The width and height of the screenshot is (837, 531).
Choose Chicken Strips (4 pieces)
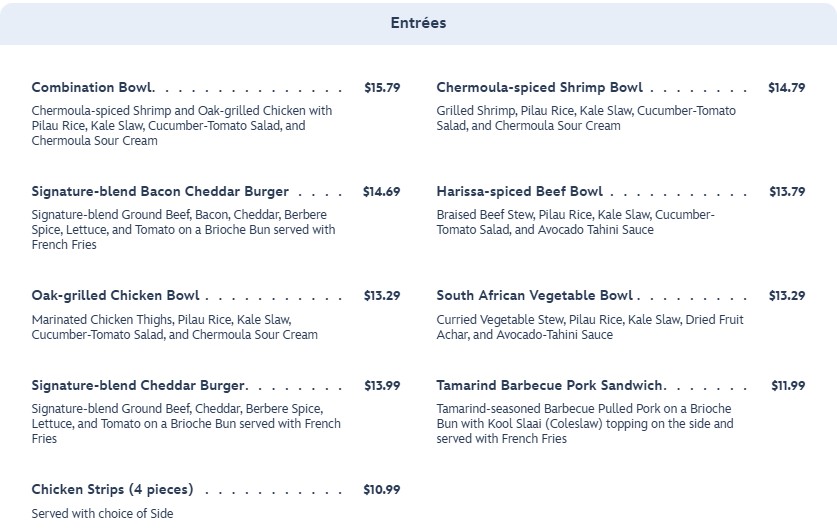tap(112, 490)
